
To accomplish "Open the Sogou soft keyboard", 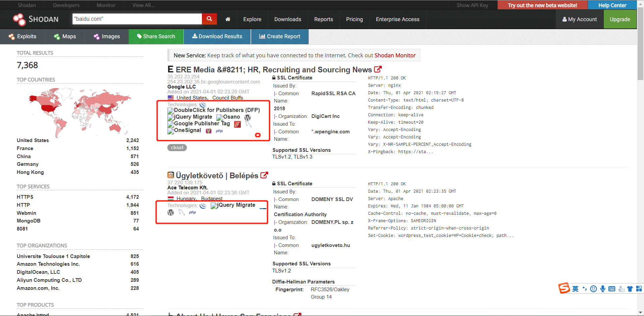I will click(612, 289).
